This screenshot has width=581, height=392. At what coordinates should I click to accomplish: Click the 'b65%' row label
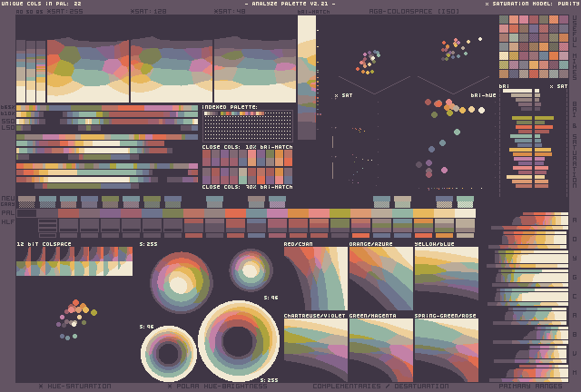(8, 107)
